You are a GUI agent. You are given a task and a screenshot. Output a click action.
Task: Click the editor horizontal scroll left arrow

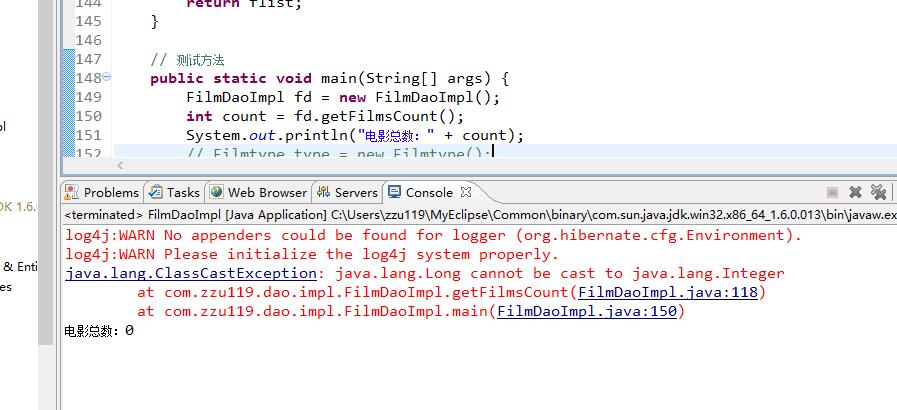(x=120, y=166)
